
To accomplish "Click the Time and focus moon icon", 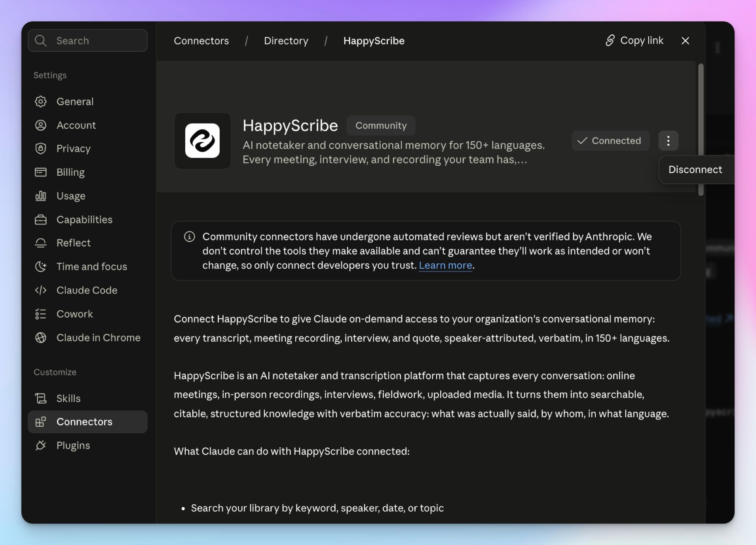I will tap(41, 266).
